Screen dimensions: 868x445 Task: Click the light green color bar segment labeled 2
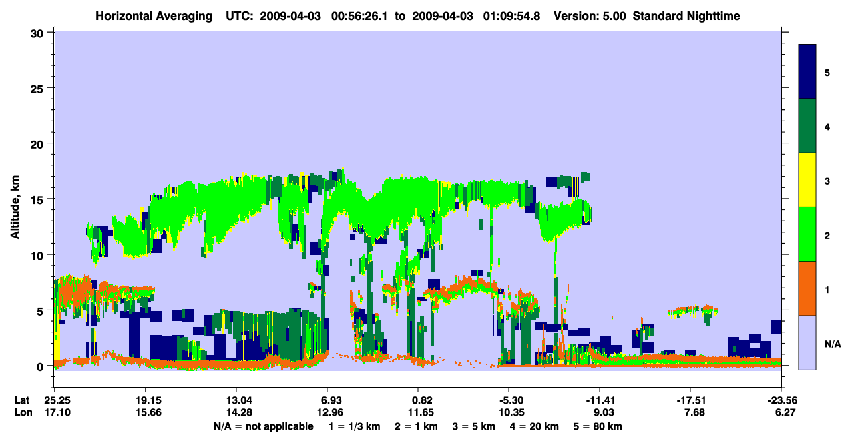point(807,234)
